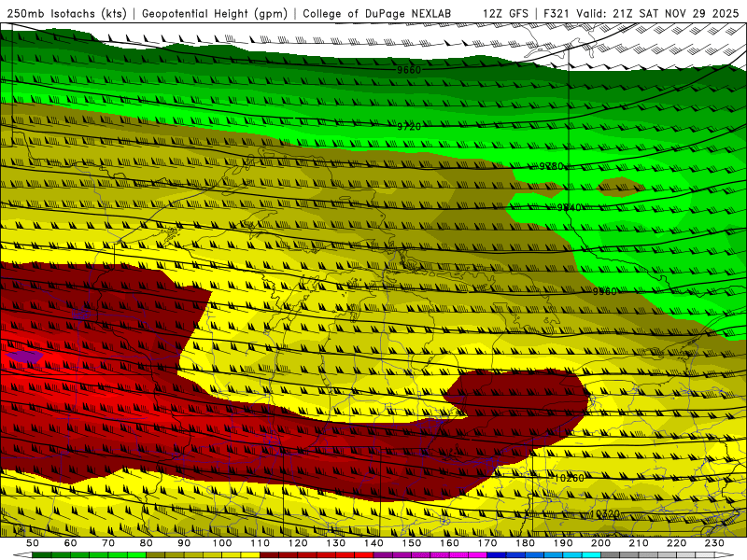The width and height of the screenshot is (747, 560).
Task: Click the 9960 height contour label
Action: 604,291
